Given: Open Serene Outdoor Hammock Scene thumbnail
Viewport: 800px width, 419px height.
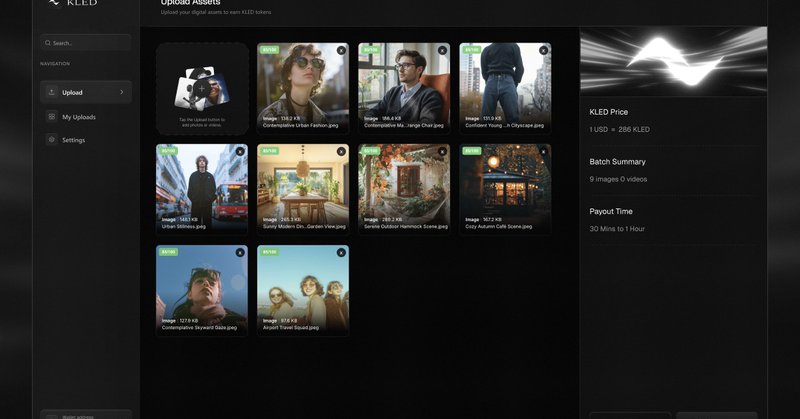Looking at the screenshot, I should [x=404, y=189].
